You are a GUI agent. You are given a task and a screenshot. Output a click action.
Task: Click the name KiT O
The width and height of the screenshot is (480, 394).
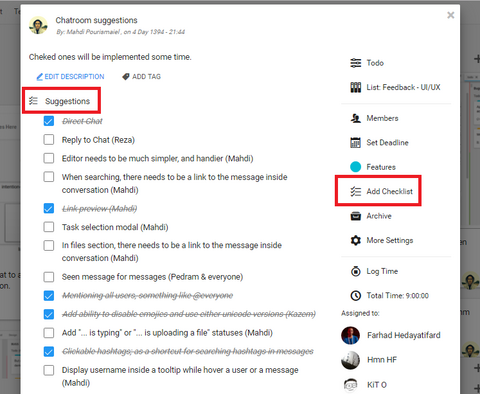377,385
